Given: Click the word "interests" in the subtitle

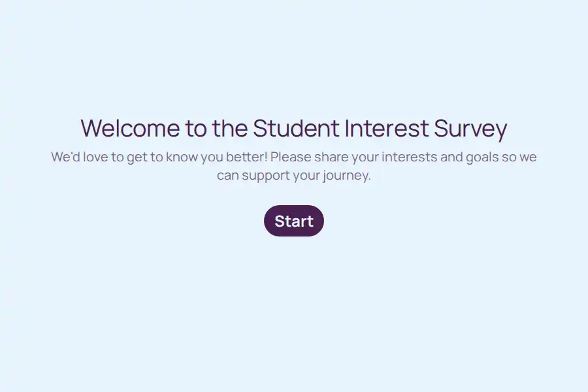Looking at the screenshot, I should click(409, 157).
